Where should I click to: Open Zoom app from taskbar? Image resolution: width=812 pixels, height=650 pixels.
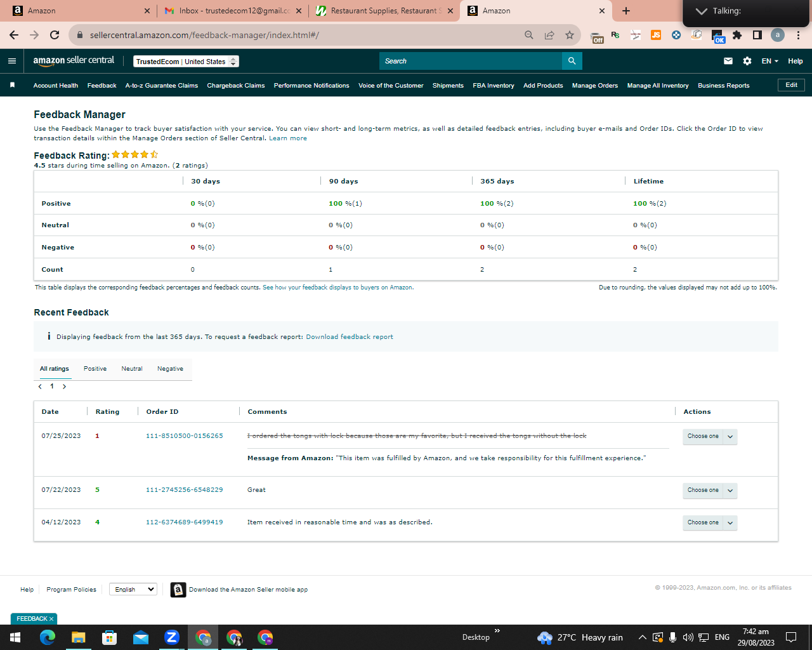tap(172, 637)
